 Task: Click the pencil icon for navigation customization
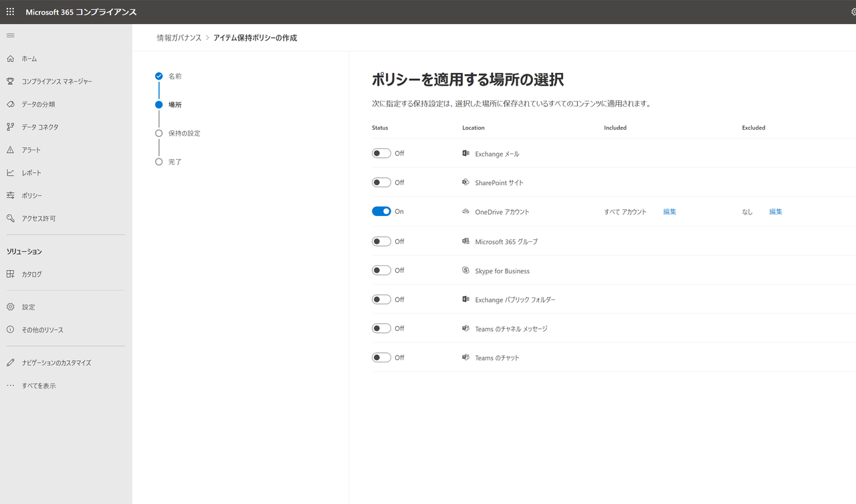point(10,362)
